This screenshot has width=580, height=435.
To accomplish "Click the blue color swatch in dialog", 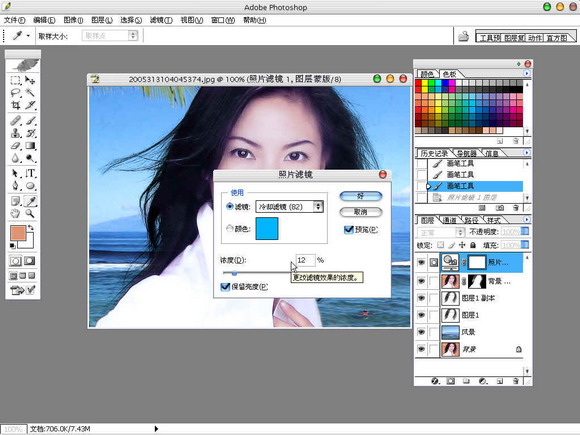I will click(267, 228).
